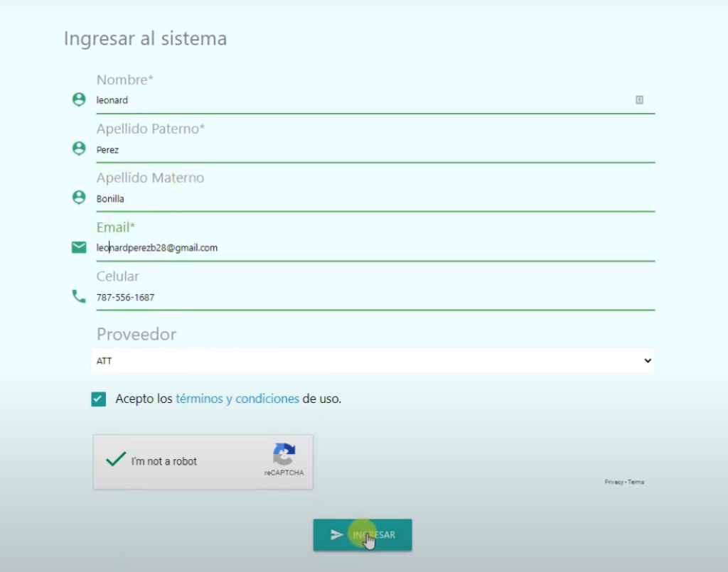Open the términos y condiciones link
The image size is (728, 572).
(237, 399)
